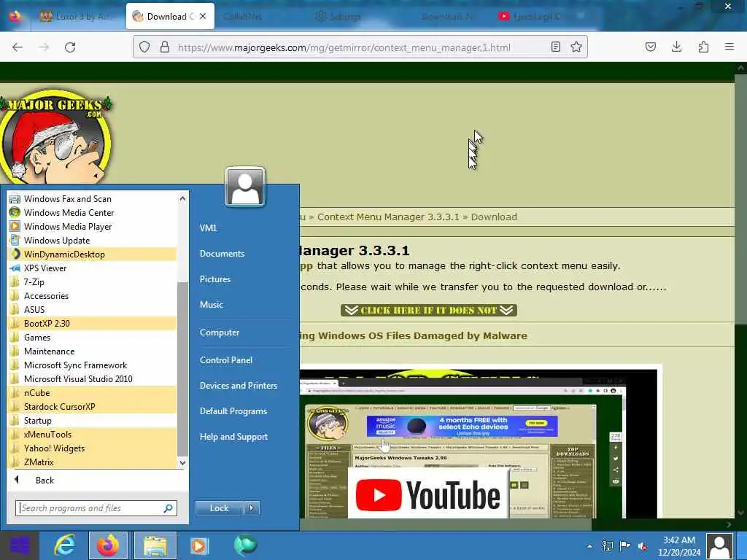Open Default Programs

[x=233, y=411]
